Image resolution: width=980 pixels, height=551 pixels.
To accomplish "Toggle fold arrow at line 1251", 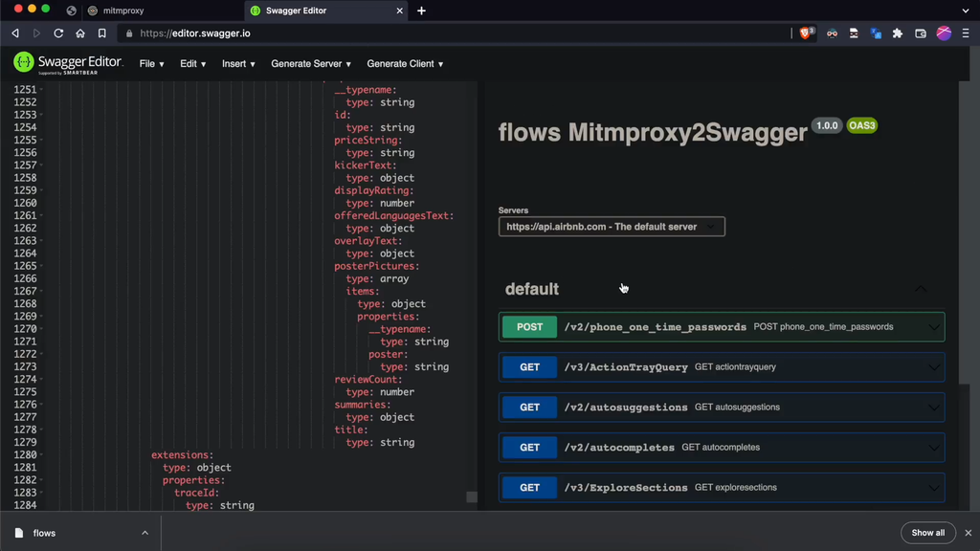I will point(41,90).
